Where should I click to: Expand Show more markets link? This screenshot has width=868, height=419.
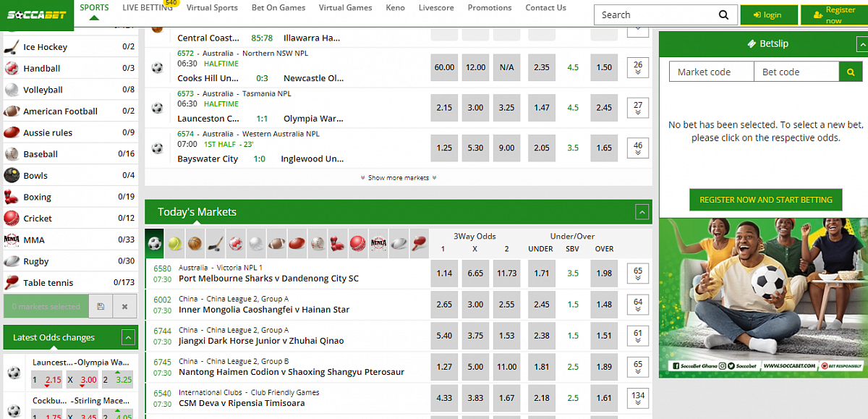[399, 178]
